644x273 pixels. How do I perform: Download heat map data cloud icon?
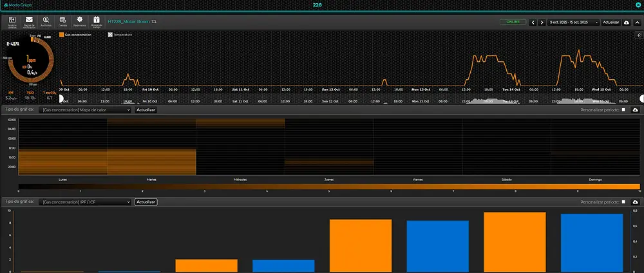pyautogui.click(x=636, y=110)
